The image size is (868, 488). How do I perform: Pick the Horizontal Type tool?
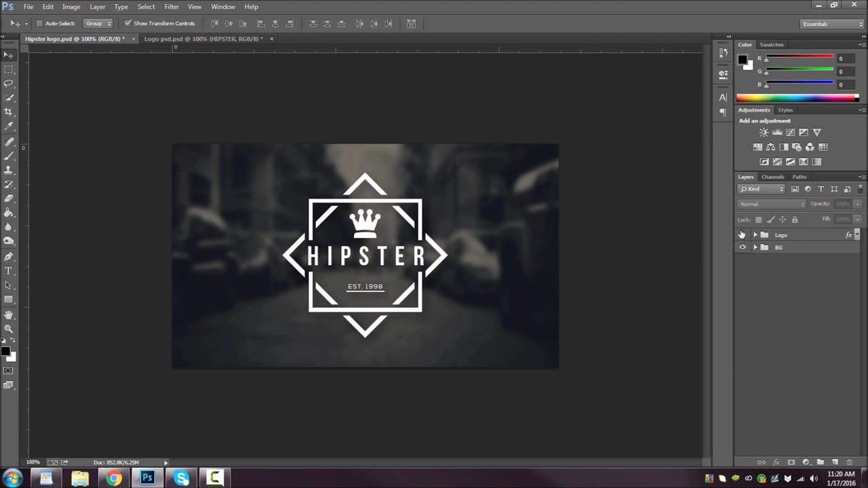(x=9, y=270)
